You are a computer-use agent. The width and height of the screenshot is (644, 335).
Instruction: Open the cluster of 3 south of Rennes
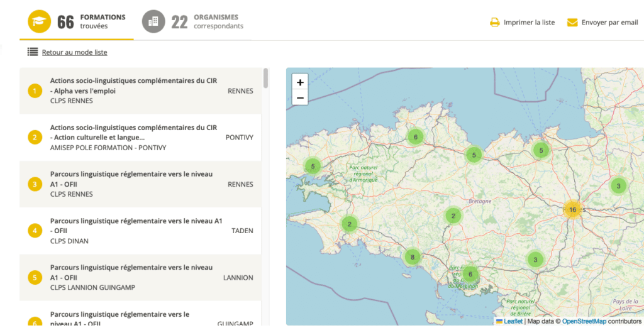535,260
